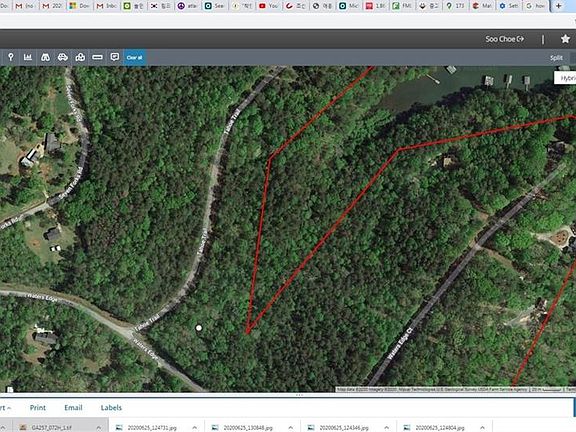Clear all map drawings

click(x=134, y=57)
